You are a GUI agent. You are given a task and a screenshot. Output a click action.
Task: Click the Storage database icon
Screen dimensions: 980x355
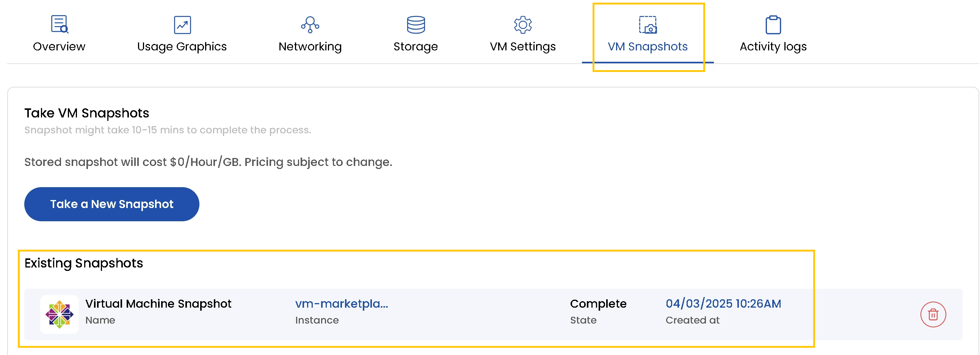point(416,25)
